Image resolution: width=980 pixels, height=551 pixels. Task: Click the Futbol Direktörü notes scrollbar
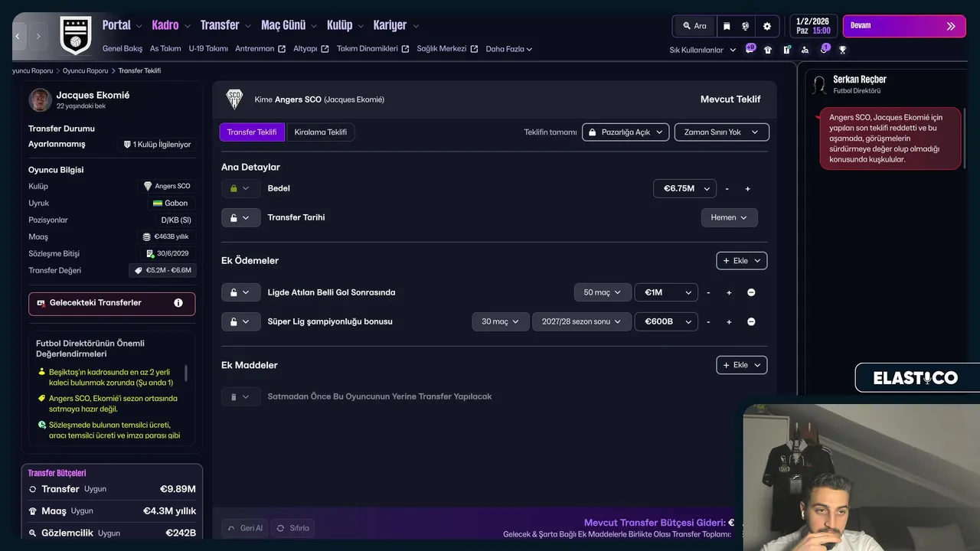186,374
